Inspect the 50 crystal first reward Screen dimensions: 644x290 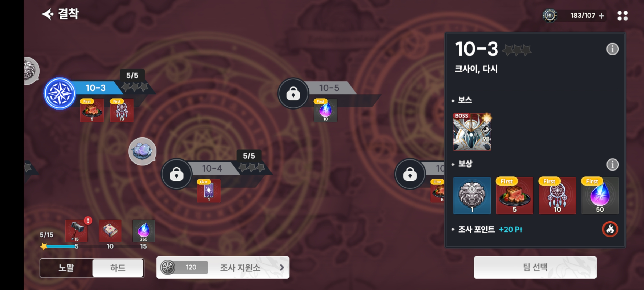point(600,195)
